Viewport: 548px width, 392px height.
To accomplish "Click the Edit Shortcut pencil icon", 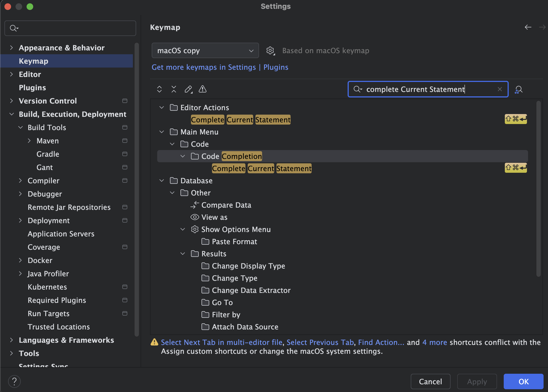I will (x=188, y=89).
